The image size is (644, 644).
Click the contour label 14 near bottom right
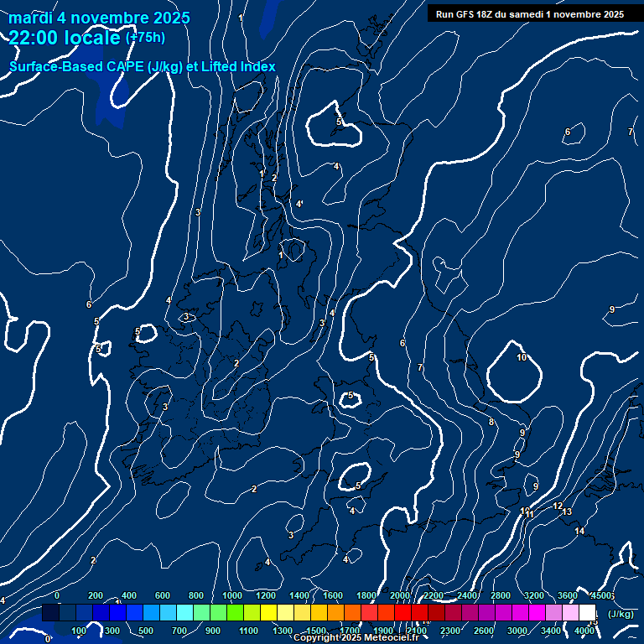[579, 532]
